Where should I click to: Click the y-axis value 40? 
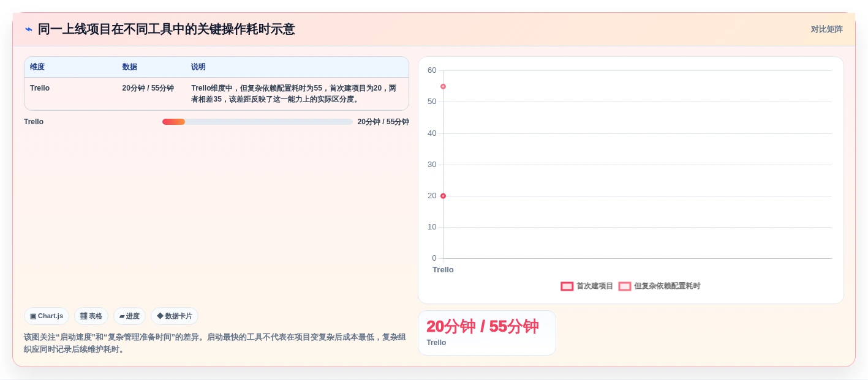point(432,133)
